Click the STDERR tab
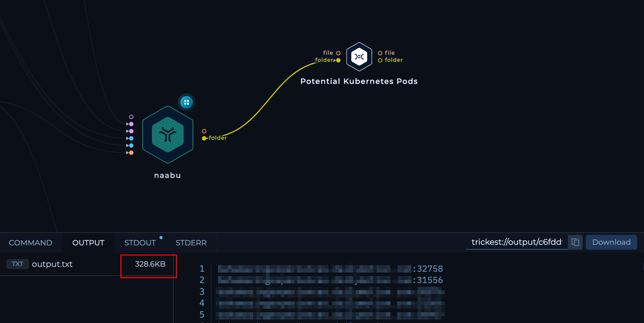The width and height of the screenshot is (644, 323). pyautogui.click(x=191, y=243)
